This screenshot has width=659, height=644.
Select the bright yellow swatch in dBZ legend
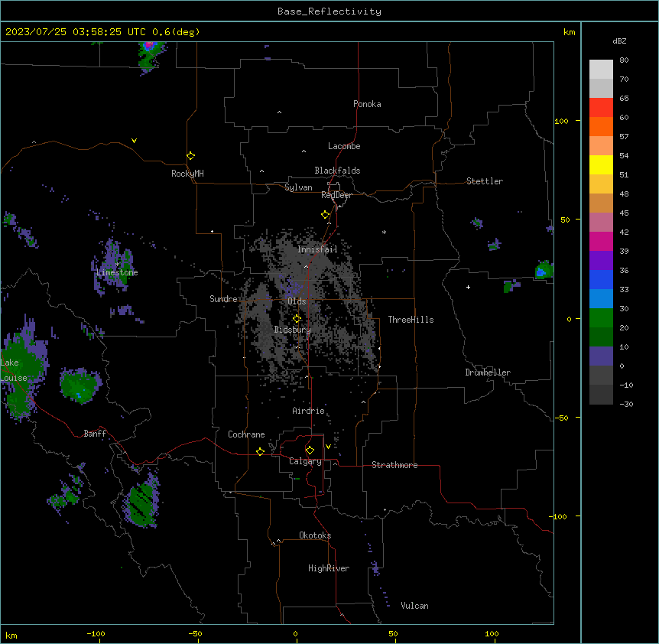pyautogui.click(x=601, y=164)
